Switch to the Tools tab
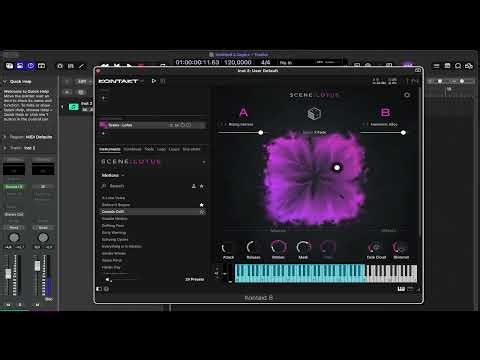480x360 pixels. [149, 149]
